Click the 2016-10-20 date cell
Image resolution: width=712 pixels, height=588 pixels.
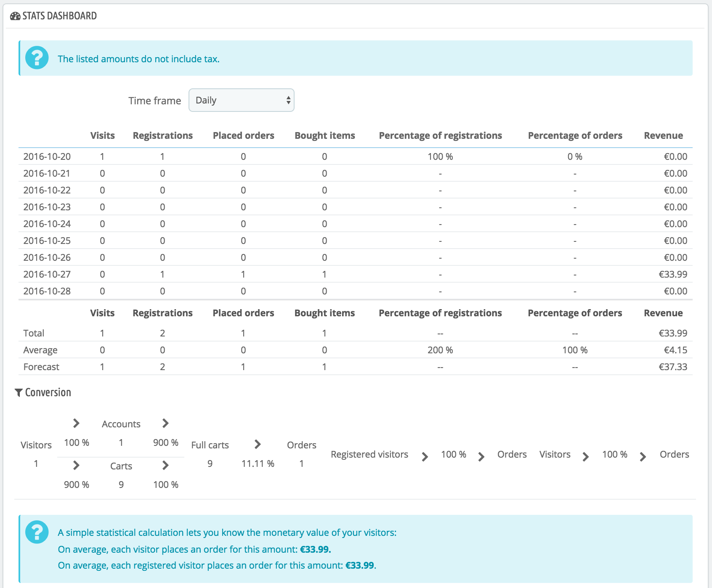click(47, 156)
